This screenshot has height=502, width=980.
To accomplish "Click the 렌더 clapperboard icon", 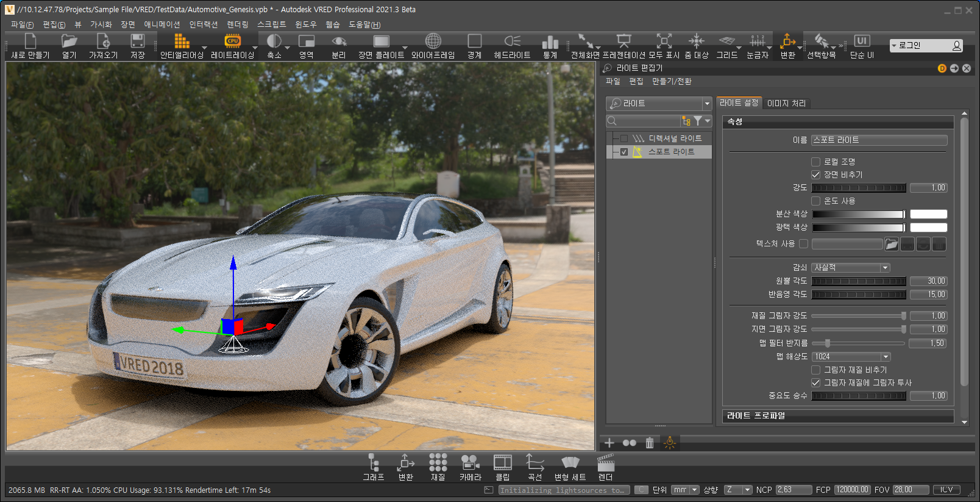I will 605,463.
